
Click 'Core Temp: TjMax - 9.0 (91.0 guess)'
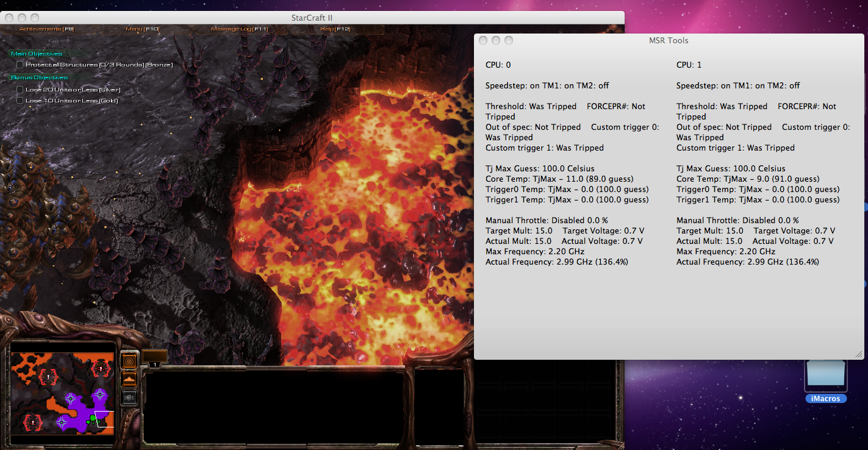pyautogui.click(x=748, y=179)
